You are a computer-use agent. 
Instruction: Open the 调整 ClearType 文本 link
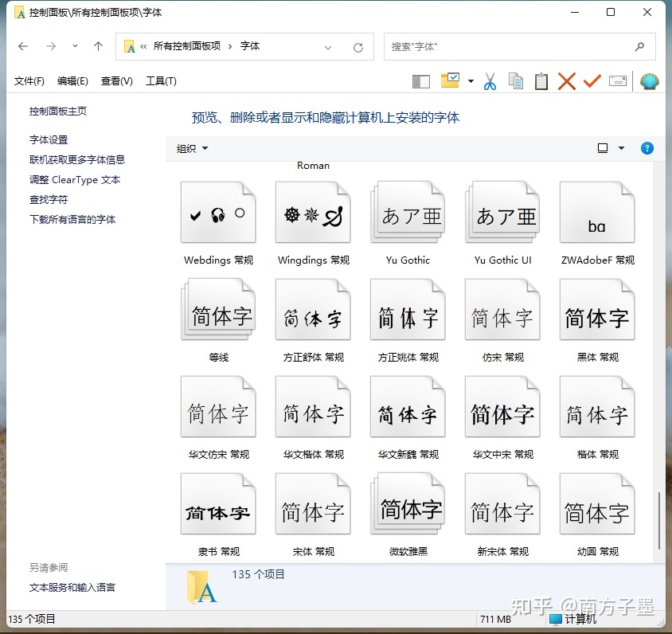[74, 180]
